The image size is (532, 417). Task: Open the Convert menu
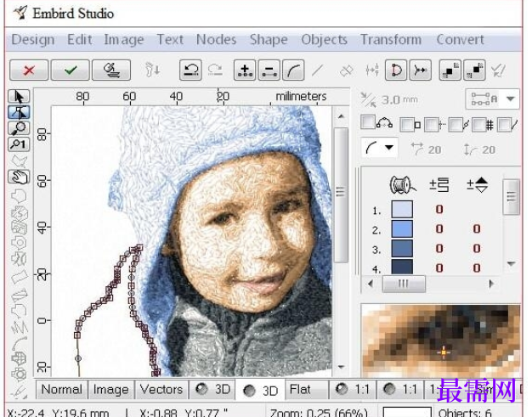tap(460, 40)
